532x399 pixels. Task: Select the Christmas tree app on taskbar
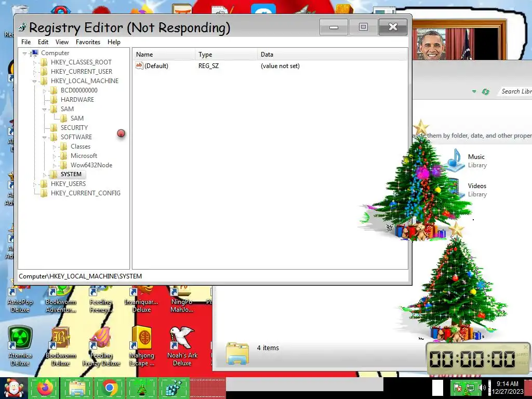point(142,388)
